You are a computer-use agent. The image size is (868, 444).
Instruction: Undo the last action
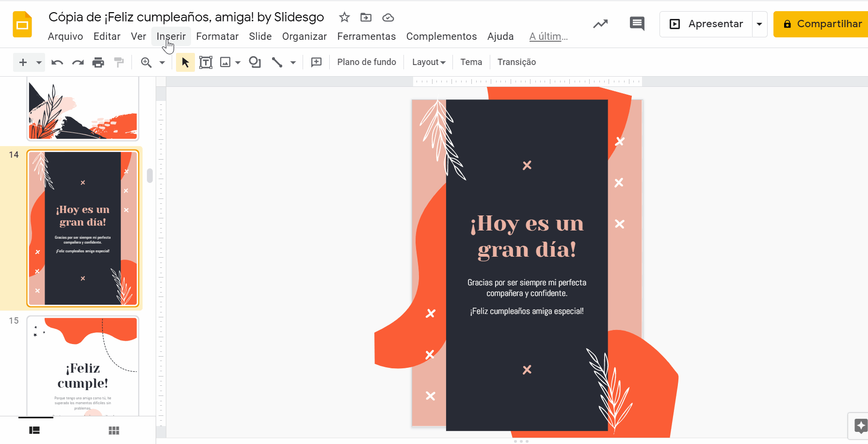(57, 62)
